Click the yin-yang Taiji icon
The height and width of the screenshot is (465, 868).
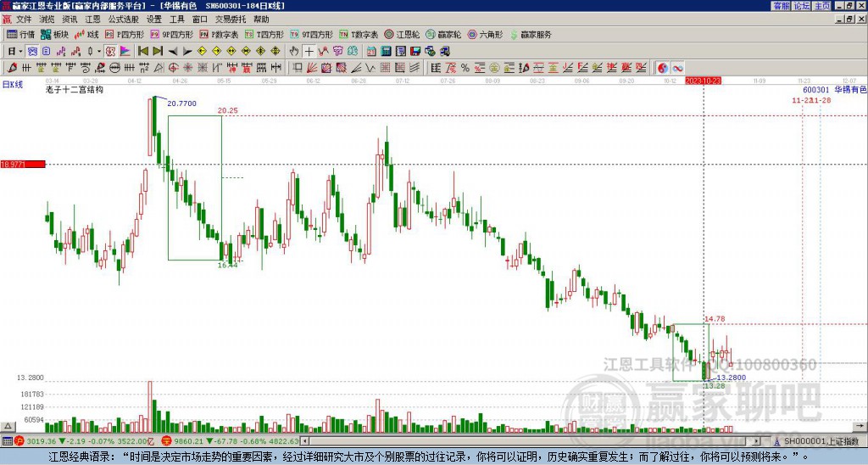[x=662, y=68]
